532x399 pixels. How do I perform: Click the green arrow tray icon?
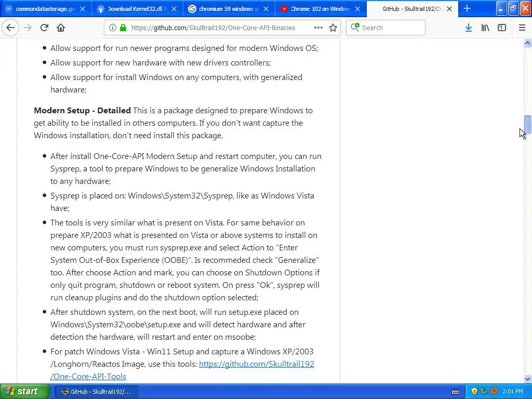coord(484,392)
